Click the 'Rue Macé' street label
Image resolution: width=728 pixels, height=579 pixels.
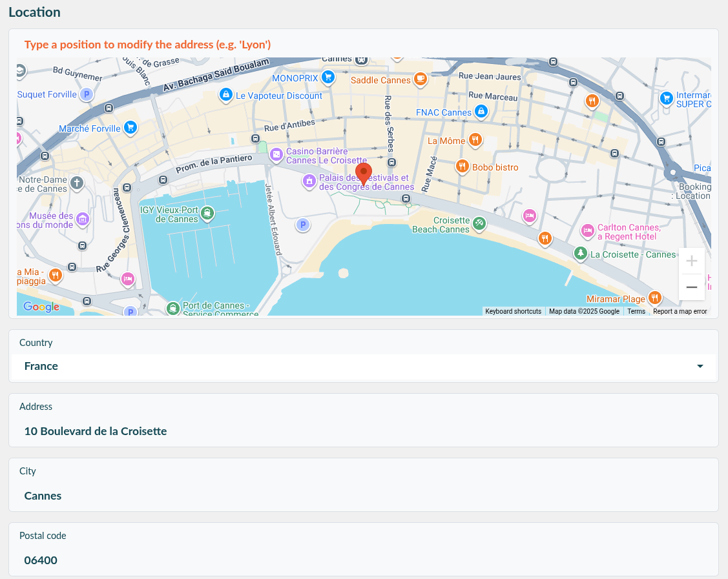click(429, 174)
